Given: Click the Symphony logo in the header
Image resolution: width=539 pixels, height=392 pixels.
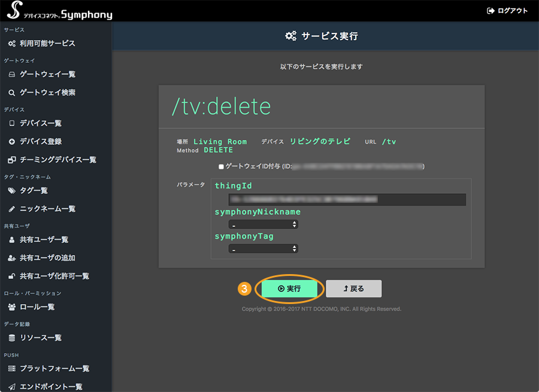Looking at the screenshot, I should click(x=60, y=11).
